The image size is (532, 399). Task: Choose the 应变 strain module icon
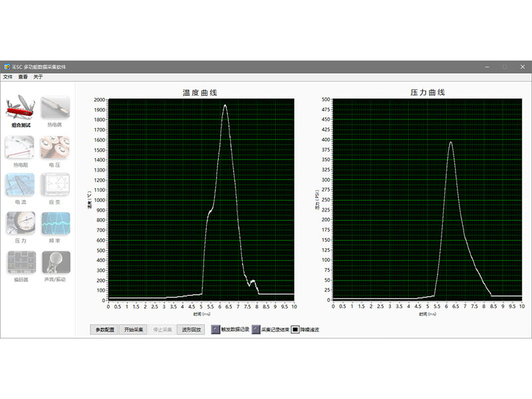point(55,185)
